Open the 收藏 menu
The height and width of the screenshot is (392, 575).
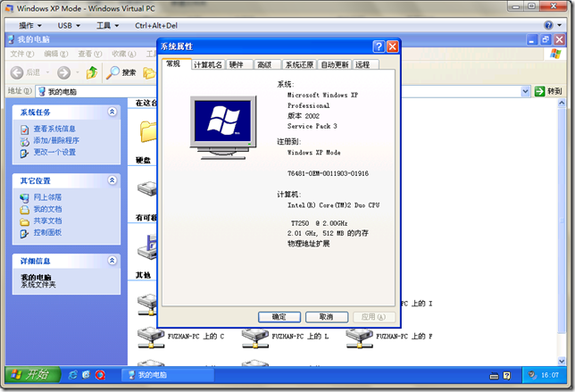(x=124, y=54)
